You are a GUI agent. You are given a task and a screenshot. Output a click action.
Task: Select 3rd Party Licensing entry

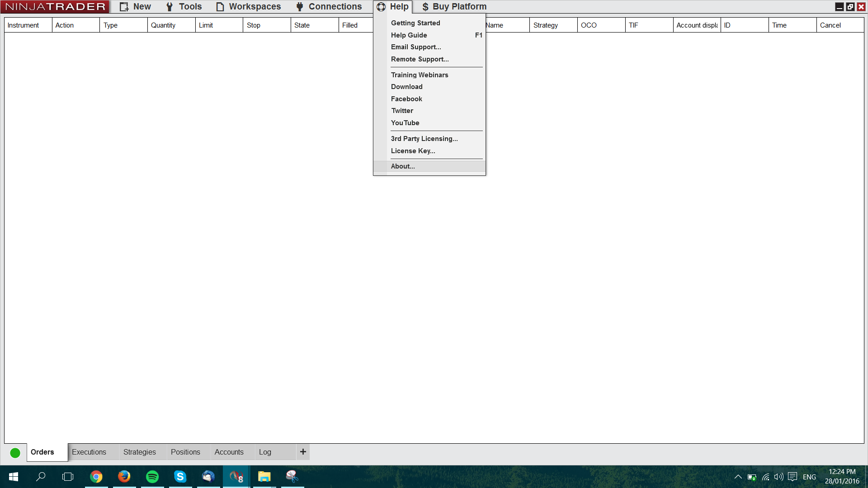(x=429, y=139)
